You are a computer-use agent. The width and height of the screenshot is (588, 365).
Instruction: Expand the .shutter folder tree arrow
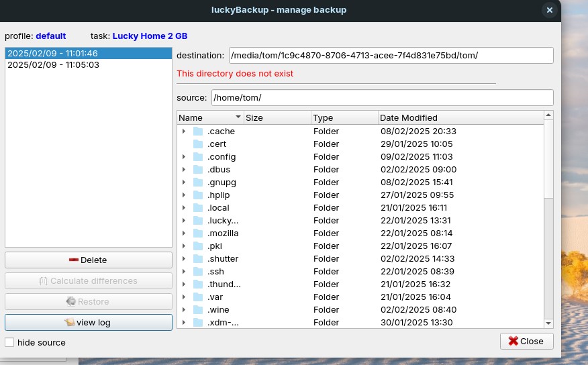pos(184,258)
